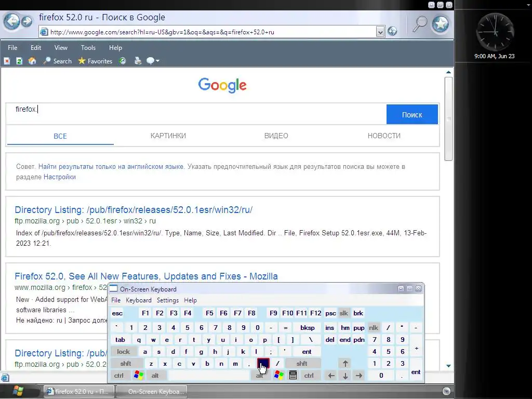
Task: Click the blue Поиск button
Action: coord(412,114)
